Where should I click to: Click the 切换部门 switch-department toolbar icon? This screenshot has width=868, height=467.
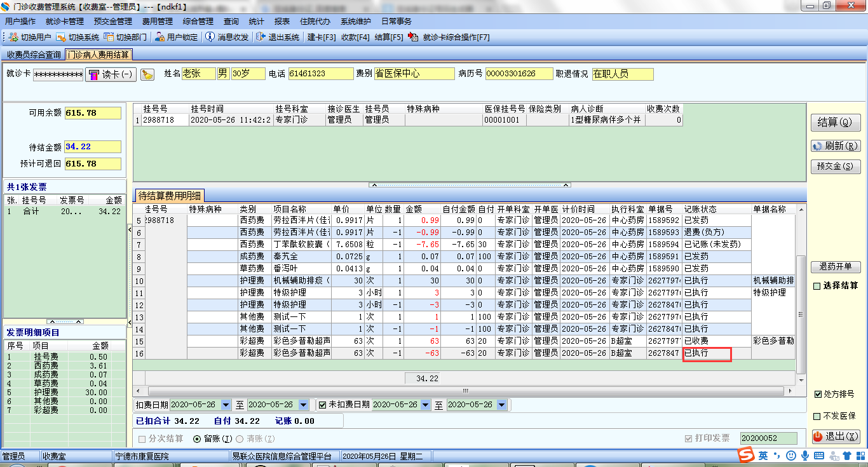click(x=109, y=37)
